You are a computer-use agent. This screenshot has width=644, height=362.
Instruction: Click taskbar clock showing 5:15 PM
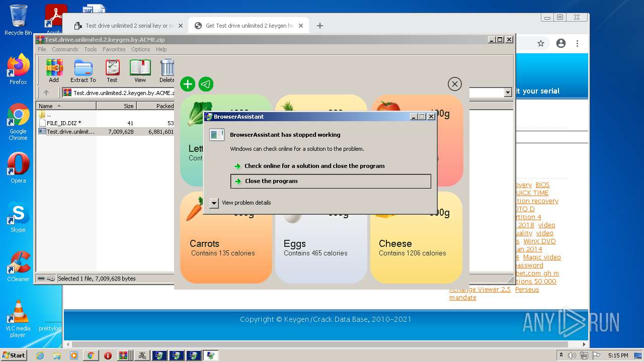pos(618,355)
